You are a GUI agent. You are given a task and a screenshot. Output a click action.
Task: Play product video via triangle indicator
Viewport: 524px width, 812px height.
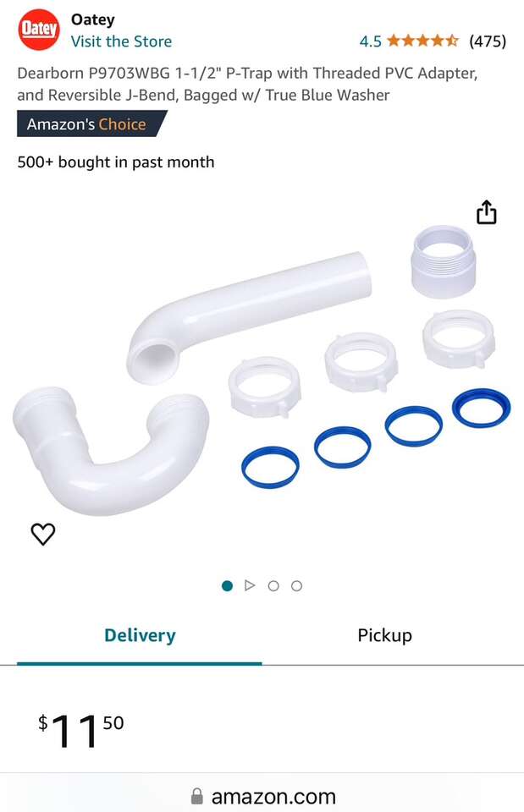click(x=250, y=585)
